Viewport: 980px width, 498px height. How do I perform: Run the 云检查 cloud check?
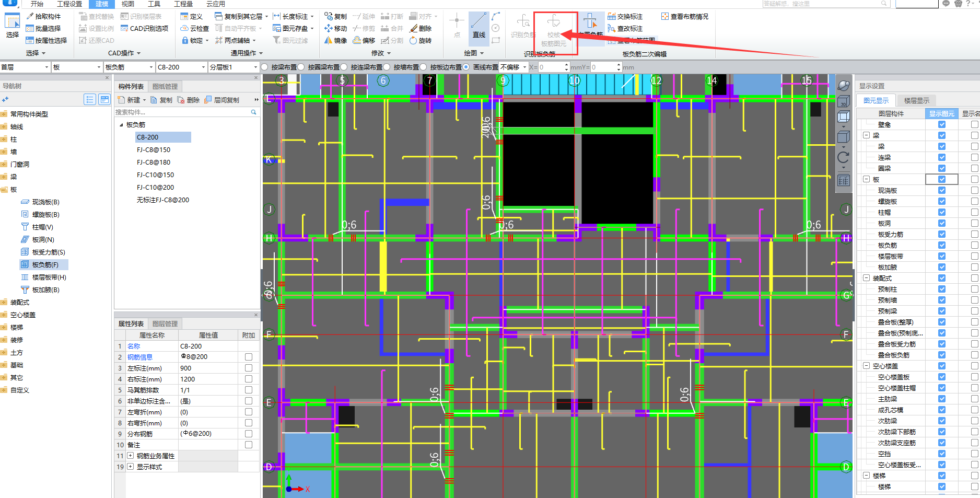point(195,29)
